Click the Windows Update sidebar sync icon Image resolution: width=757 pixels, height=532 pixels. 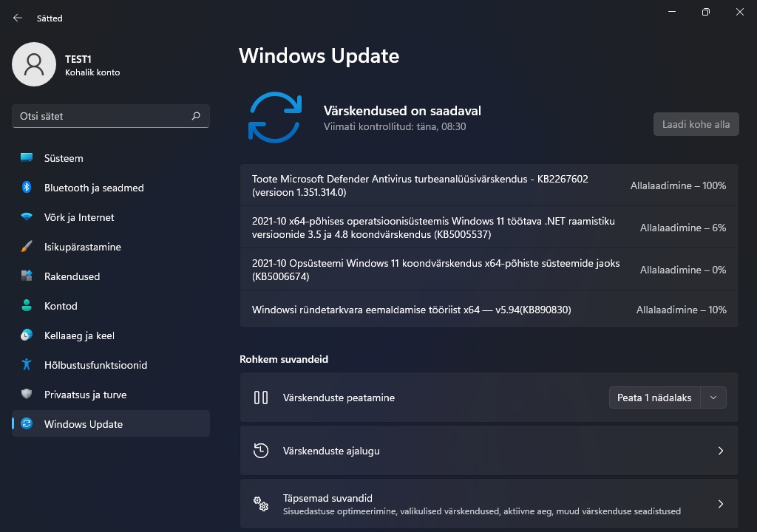point(27,424)
